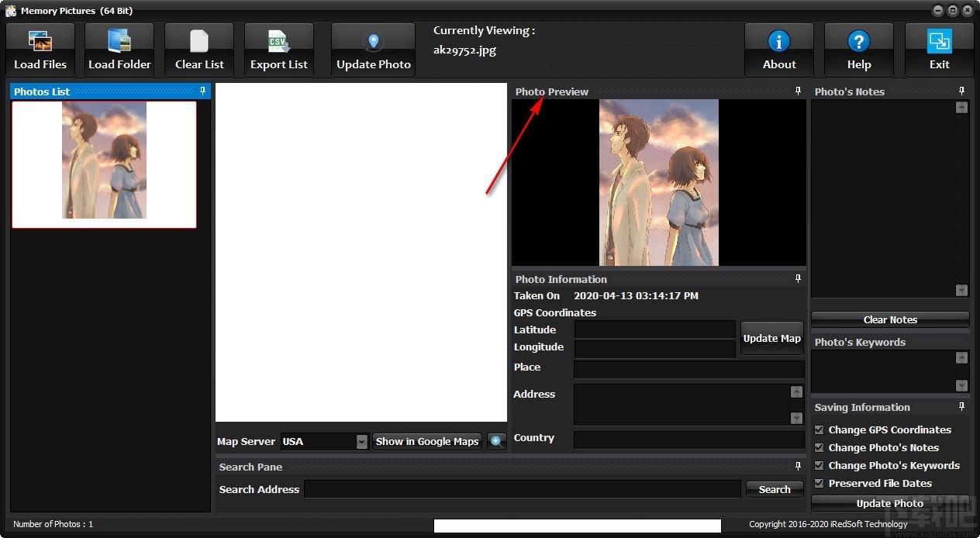Click the Photo's Keywords text area

[x=883, y=372]
